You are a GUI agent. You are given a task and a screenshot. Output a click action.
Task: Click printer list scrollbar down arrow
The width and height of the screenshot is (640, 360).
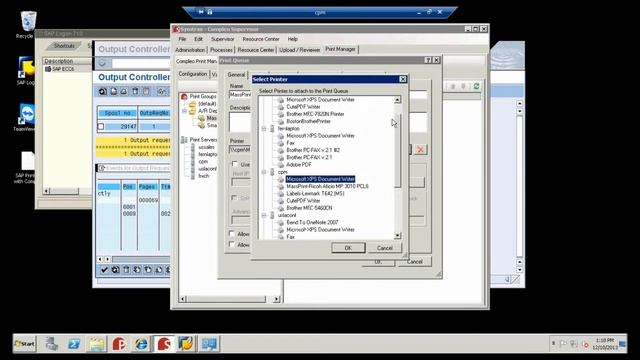pyautogui.click(x=398, y=236)
